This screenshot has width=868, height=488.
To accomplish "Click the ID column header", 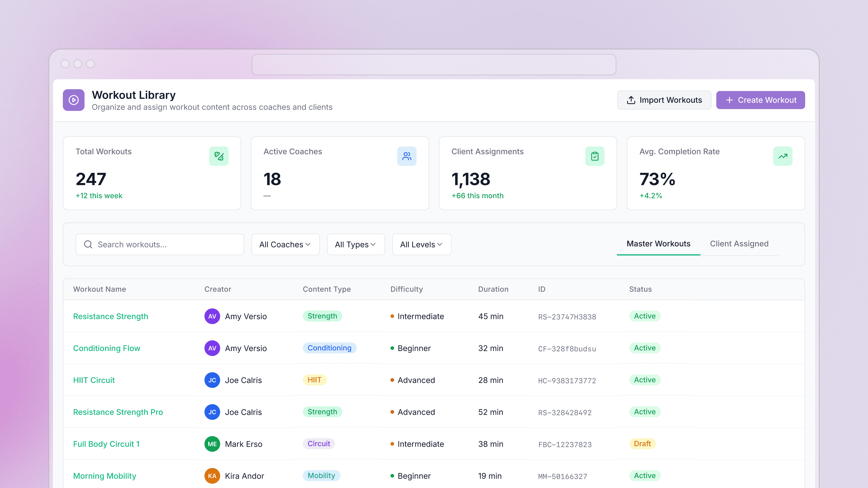I will click(x=542, y=289).
